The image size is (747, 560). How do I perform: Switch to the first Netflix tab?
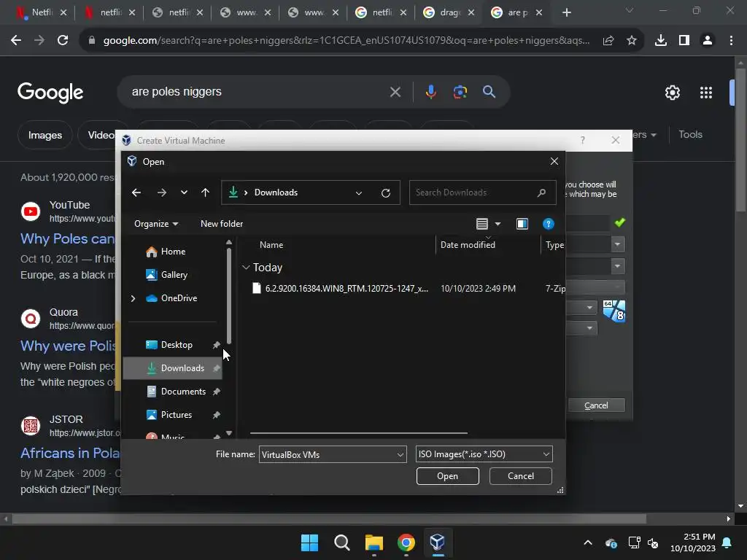pos(41,12)
